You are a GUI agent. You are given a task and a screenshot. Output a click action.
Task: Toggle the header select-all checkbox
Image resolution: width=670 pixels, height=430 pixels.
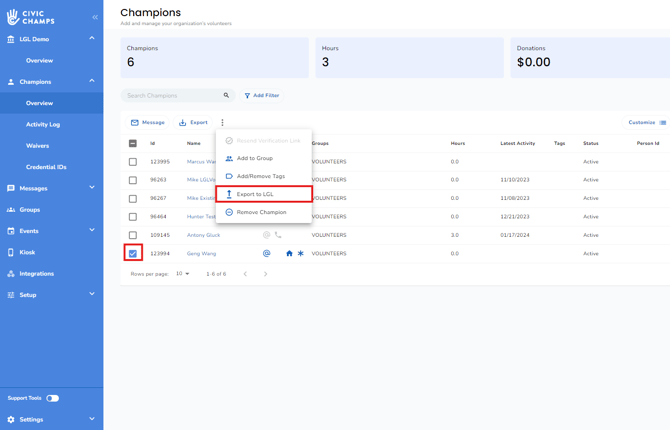pyautogui.click(x=133, y=143)
